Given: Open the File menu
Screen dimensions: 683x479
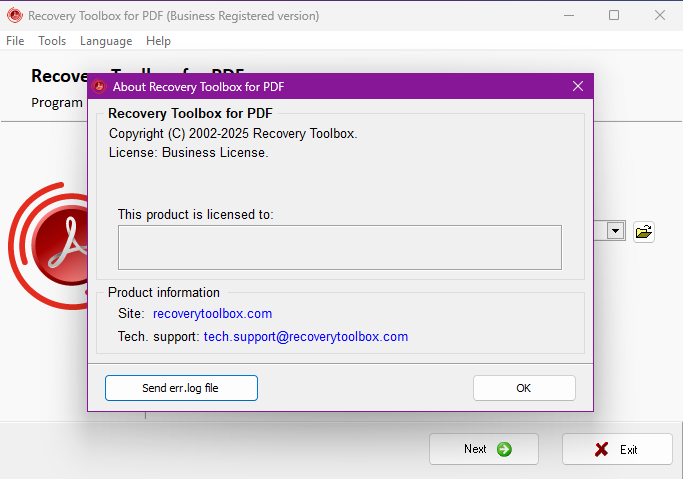Looking at the screenshot, I should pyautogui.click(x=15, y=41).
